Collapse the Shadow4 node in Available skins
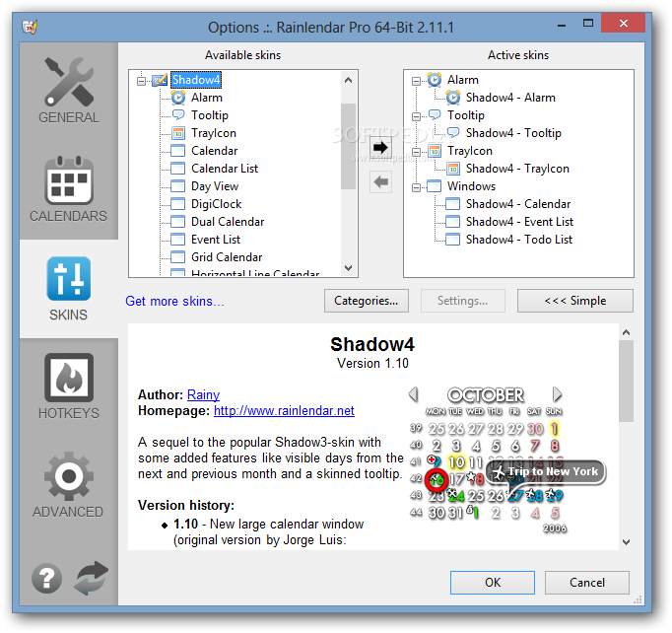 pos(141,80)
